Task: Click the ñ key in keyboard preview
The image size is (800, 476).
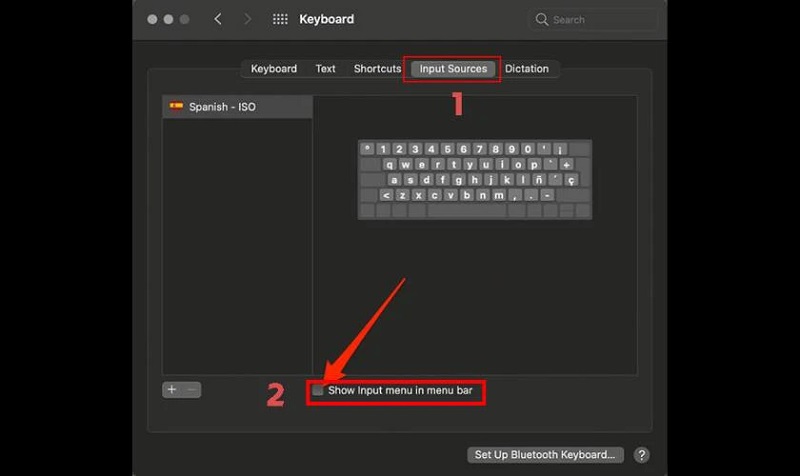Action: 537,180
